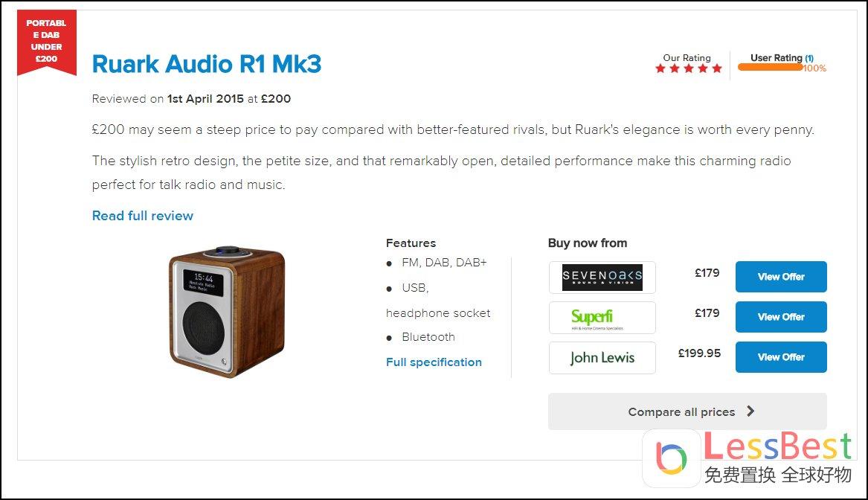868x500 pixels.
Task: View Offer for Superfi at £179
Action: coord(781,317)
